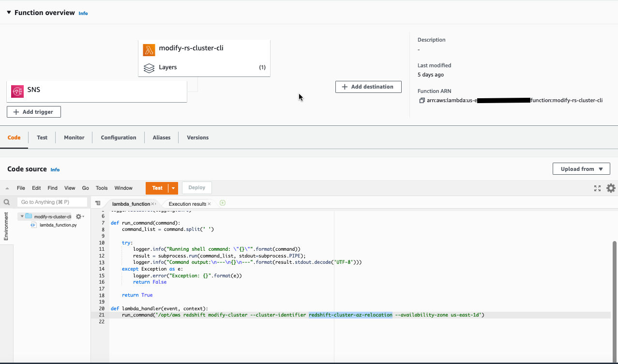
Task: Switch to the Aliases tab
Action: click(162, 137)
